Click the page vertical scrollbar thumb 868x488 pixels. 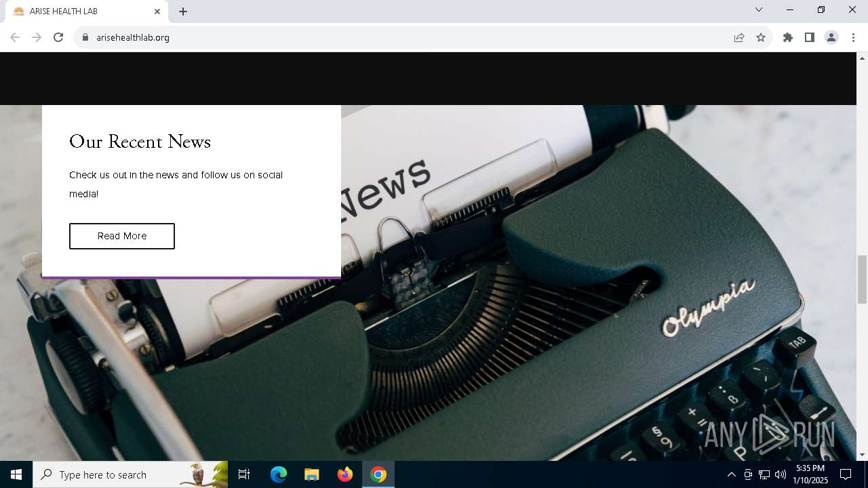(x=862, y=279)
